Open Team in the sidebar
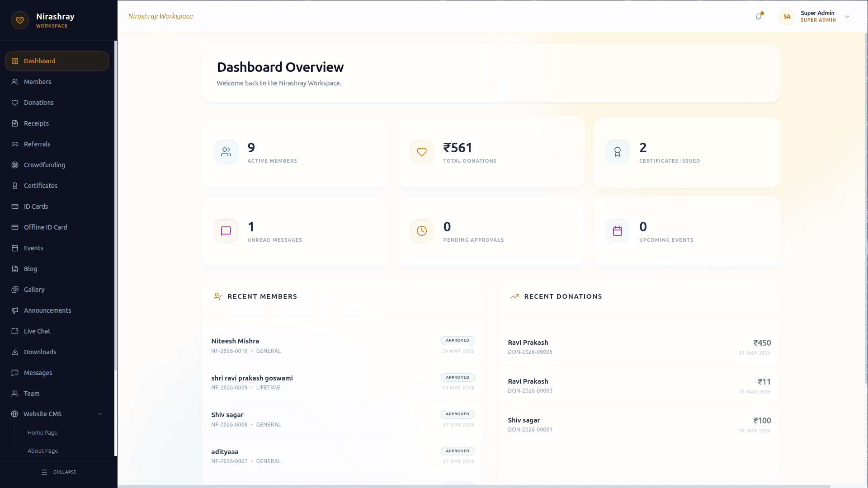The width and height of the screenshot is (868, 488). 57,394
